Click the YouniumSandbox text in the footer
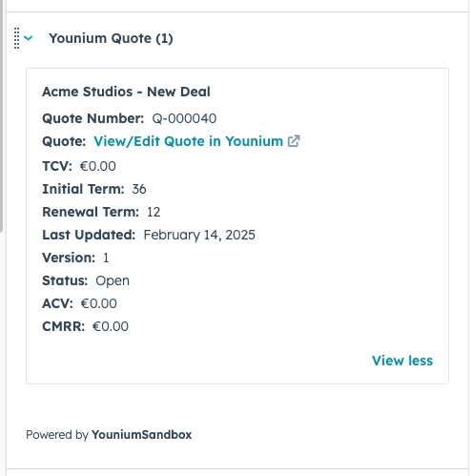The image size is (471, 476). coord(142,435)
